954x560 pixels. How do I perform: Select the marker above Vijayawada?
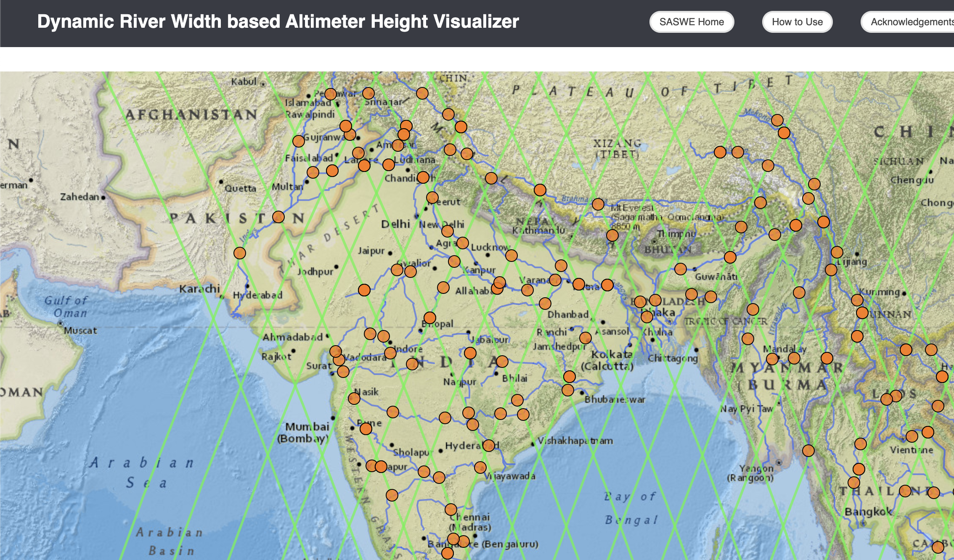coord(480,467)
